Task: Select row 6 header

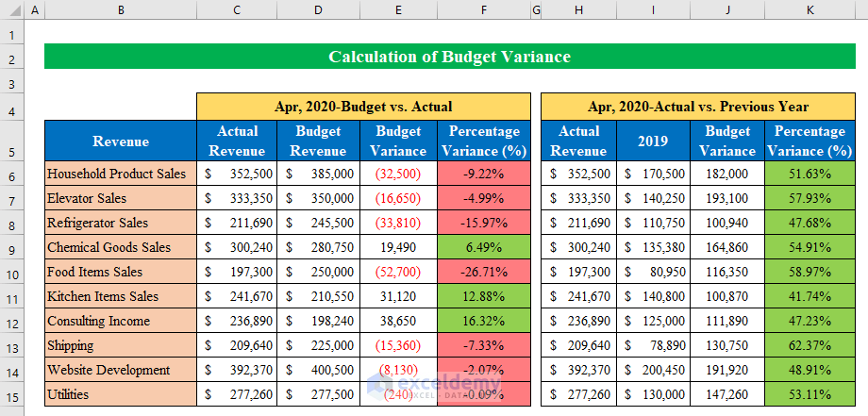Action: (x=12, y=174)
